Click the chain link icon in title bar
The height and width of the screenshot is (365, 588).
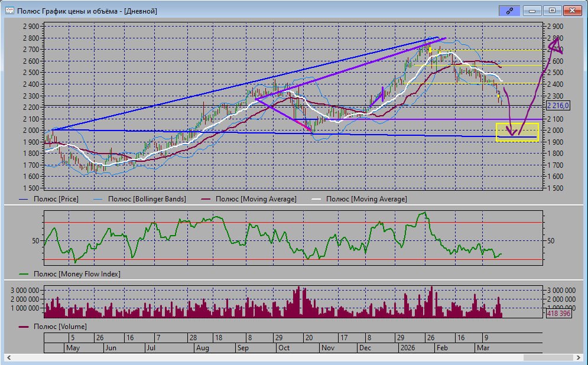509,11
